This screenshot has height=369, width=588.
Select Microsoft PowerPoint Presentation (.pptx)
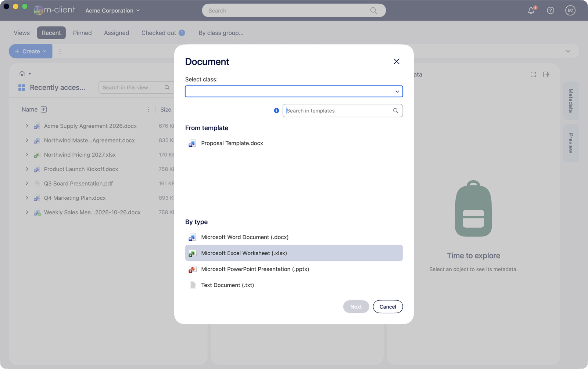(294, 269)
